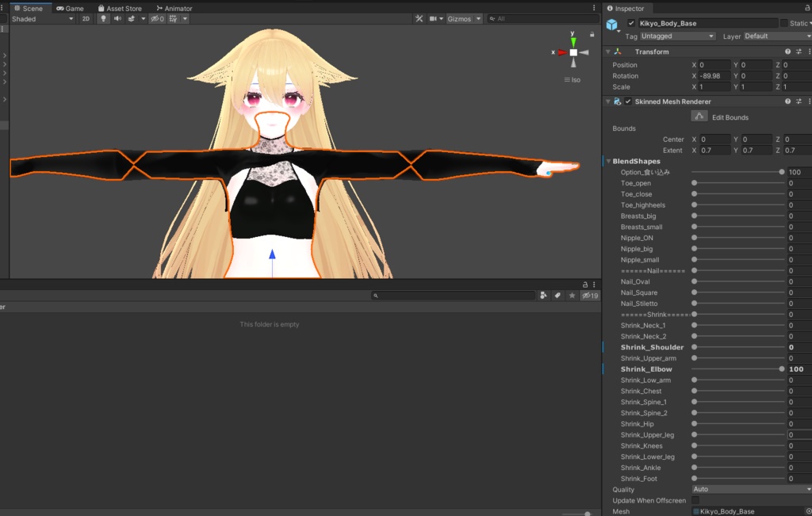Switch to the Game tab

(x=71, y=7)
